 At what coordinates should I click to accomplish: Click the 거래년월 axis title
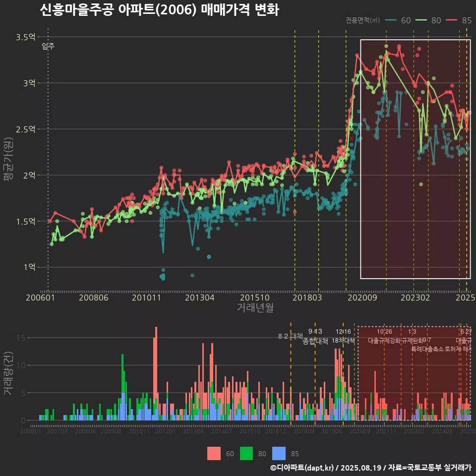point(255,307)
